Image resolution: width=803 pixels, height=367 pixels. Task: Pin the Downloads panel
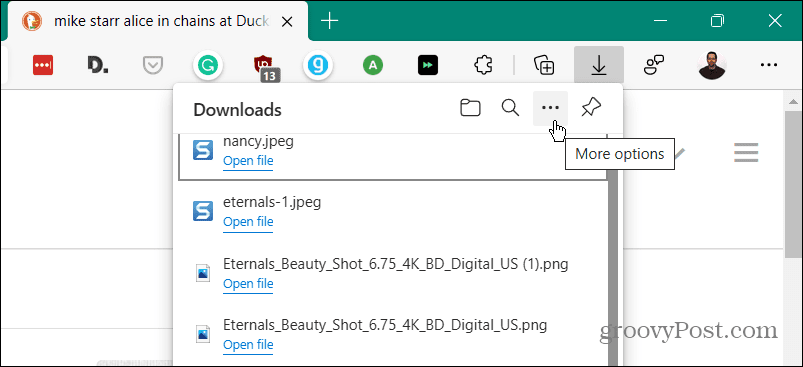point(591,108)
